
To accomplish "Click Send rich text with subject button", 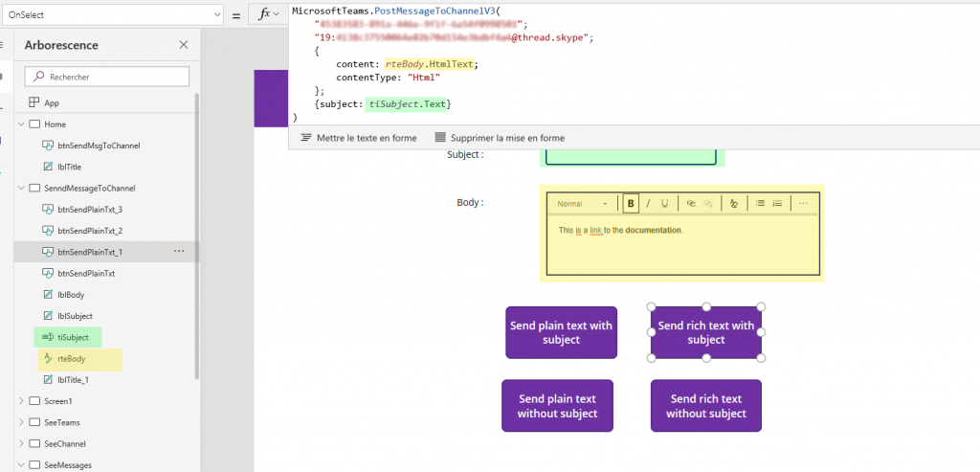I will [706, 332].
